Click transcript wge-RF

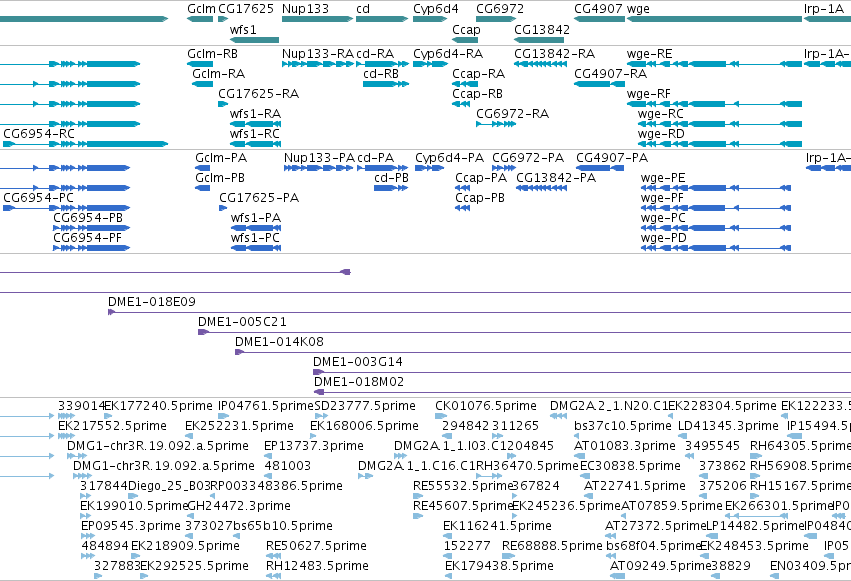(x=649, y=94)
